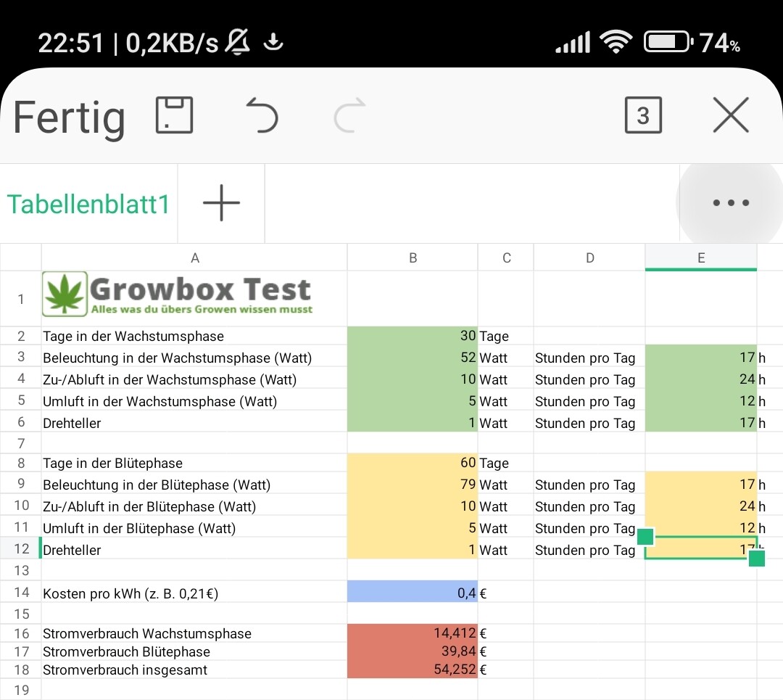
Task: Select the yellow cell containing 79
Action: click(413, 485)
